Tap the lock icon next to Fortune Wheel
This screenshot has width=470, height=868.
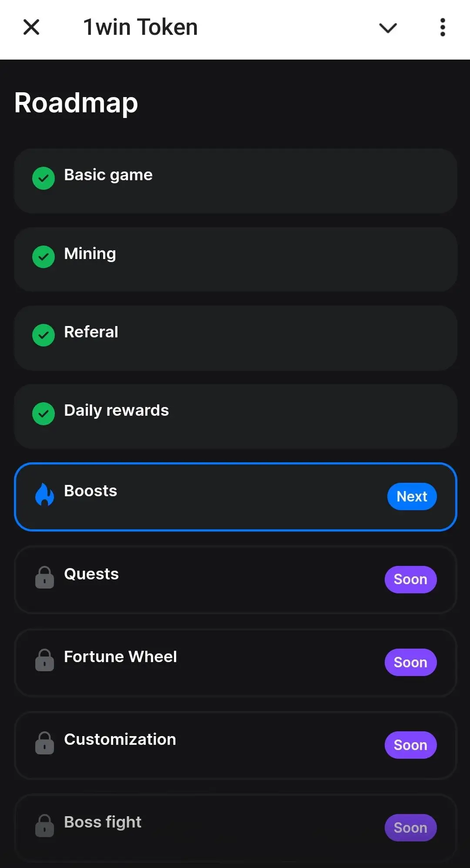point(44,660)
